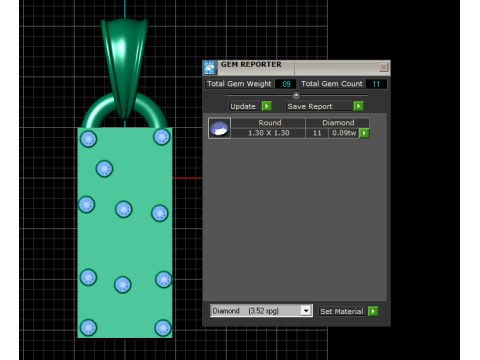This screenshot has width=480, height=360.
Task: Close the Gem Reporter window
Action: coord(383,67)
